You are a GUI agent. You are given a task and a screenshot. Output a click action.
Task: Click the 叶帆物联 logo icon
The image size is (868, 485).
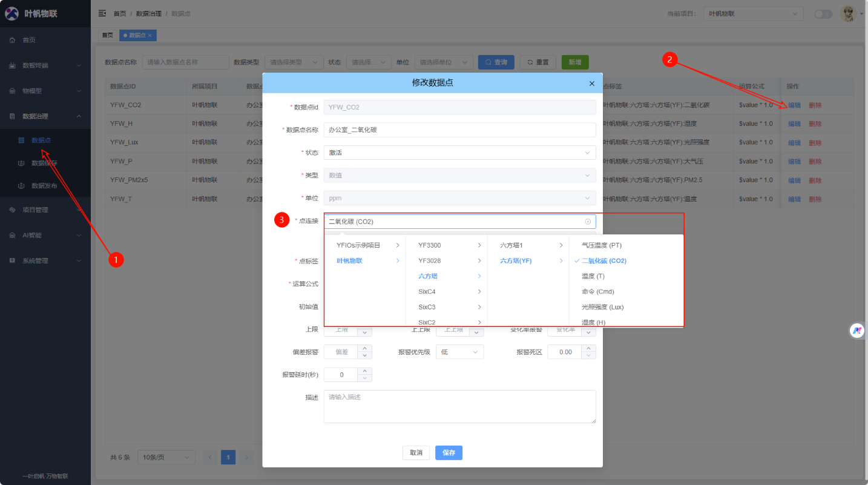click(12, 13)
